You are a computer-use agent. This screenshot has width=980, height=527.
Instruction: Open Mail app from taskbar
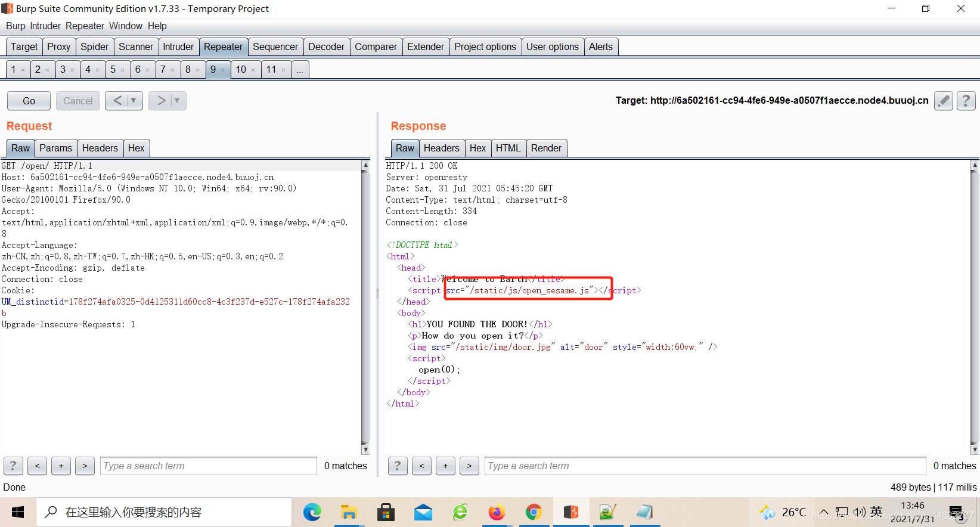tap(423, 512)
